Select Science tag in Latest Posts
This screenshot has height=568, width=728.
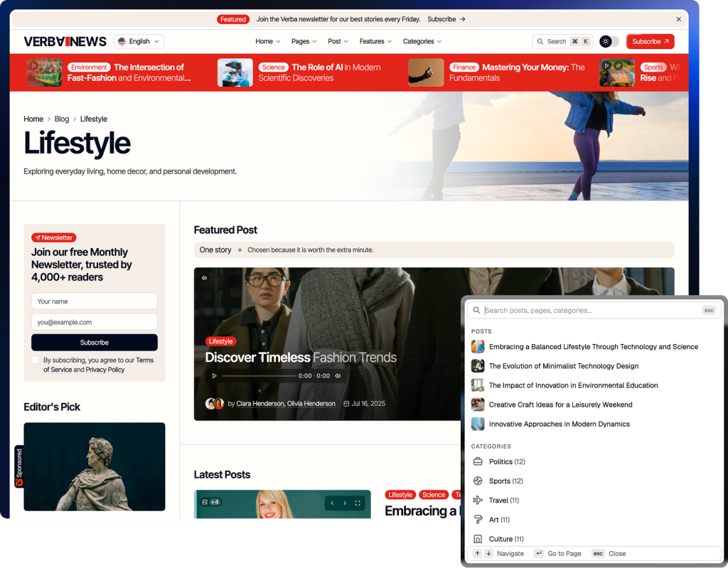tap(434, 495)
